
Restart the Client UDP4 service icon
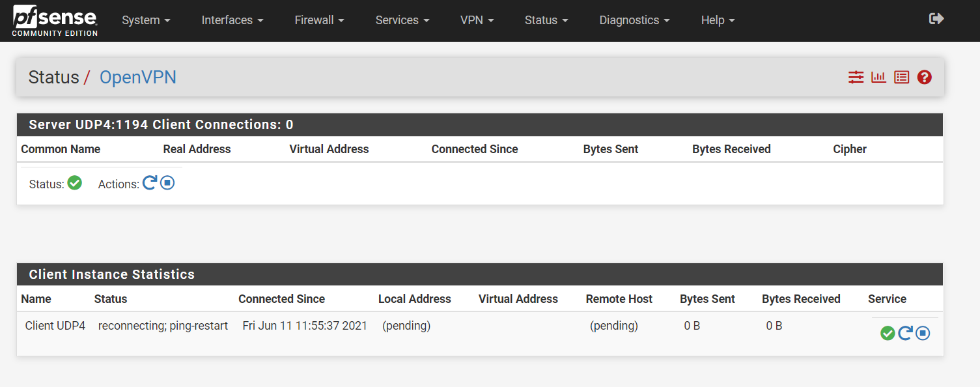(x=905, y=334)
